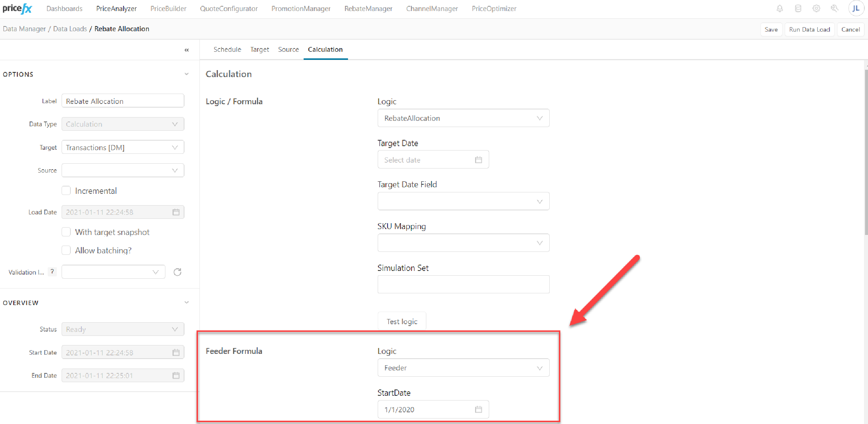Click the JL user avatar
This screenshot has height=424, width=868.
pos(856,8)
